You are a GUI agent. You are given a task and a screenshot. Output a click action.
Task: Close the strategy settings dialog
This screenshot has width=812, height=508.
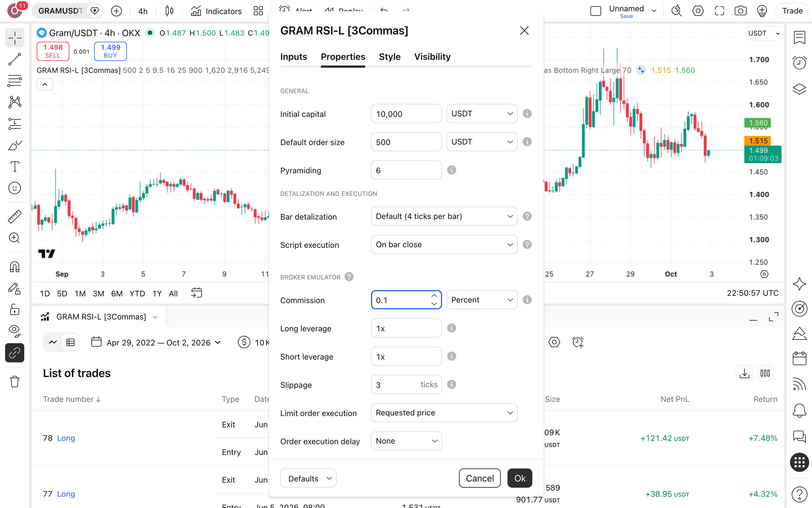point(524,30)
